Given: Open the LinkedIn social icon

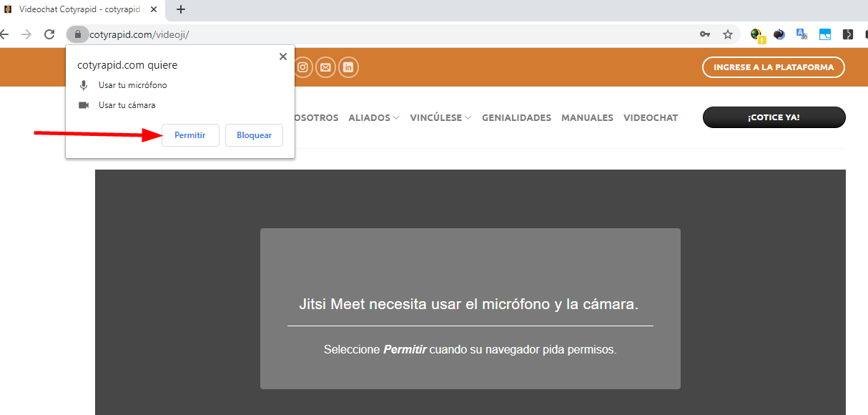Looking at the screenshot, I should pos(348,67).
